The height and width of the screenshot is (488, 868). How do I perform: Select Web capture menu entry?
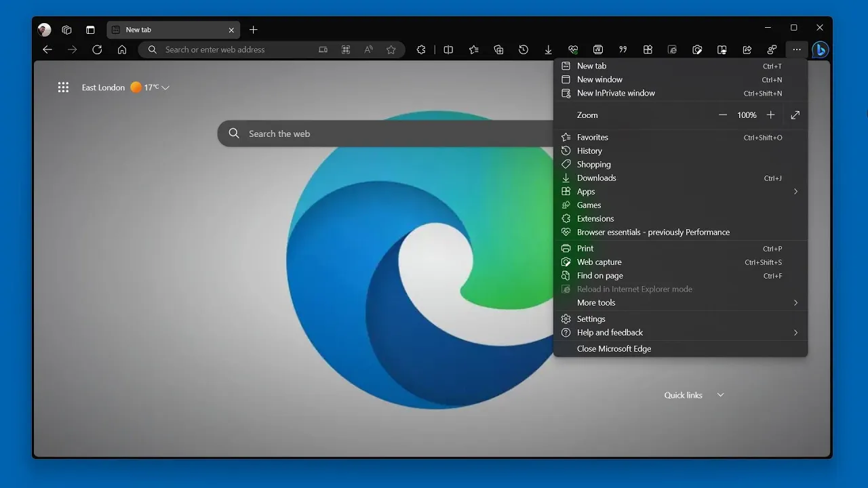(x=680, y=262)
